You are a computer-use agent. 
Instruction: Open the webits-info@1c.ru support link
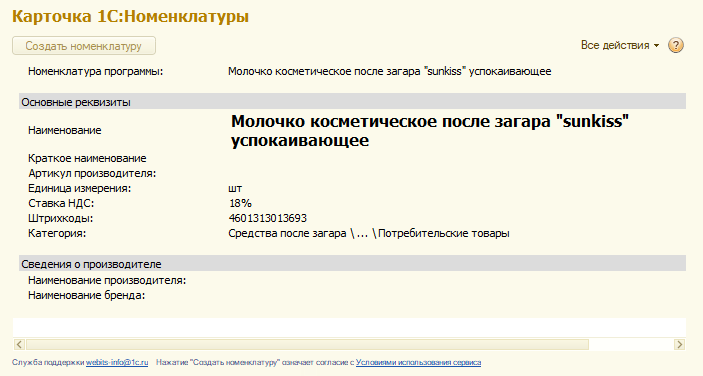point(117,362)
